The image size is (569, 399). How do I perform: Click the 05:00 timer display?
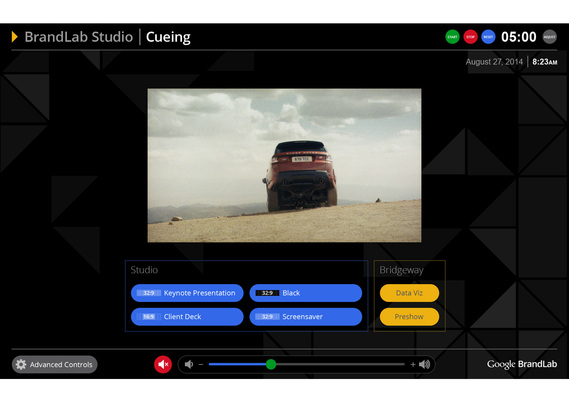(519, 37)
